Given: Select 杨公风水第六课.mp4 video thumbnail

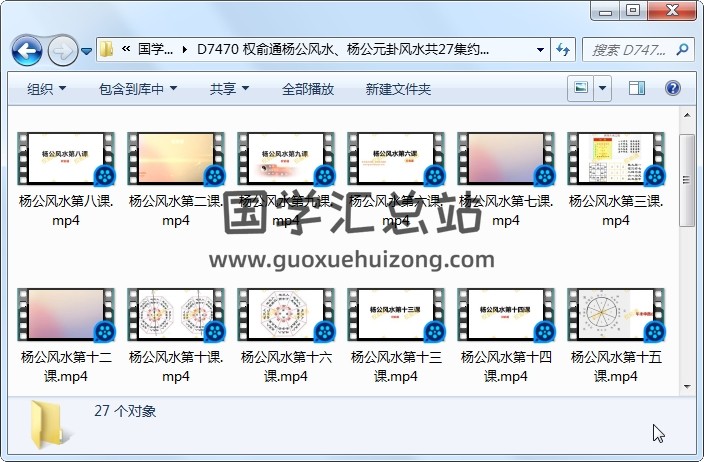Looking at the screenshot, I should click(396, 158).
